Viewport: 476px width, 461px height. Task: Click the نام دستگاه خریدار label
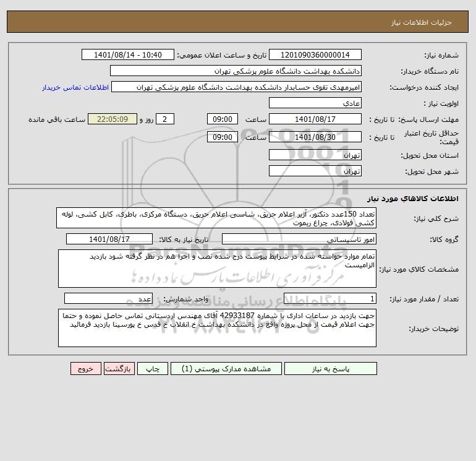[x=430, y=71]
